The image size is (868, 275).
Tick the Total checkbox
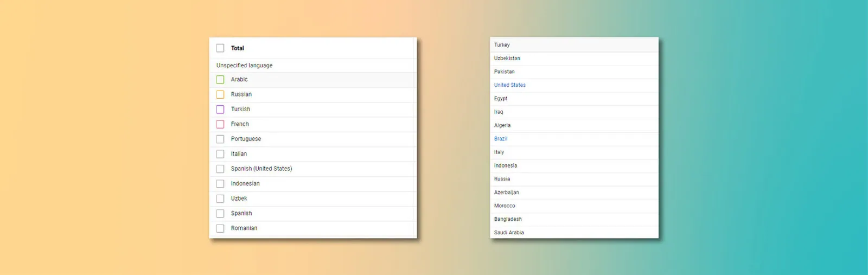(x=220, y=48)
